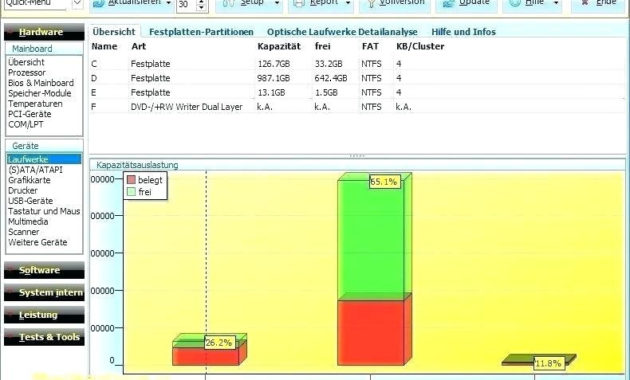The image size is (630, 380).
Task: Increase the refresh interval spinner value
Action: [x=201, y=2]
